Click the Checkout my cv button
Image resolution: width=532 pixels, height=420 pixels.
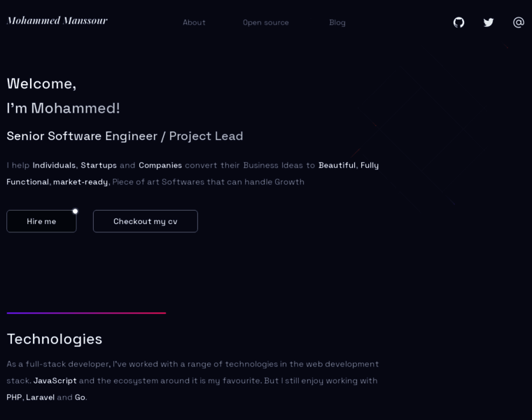pos(146,221)
